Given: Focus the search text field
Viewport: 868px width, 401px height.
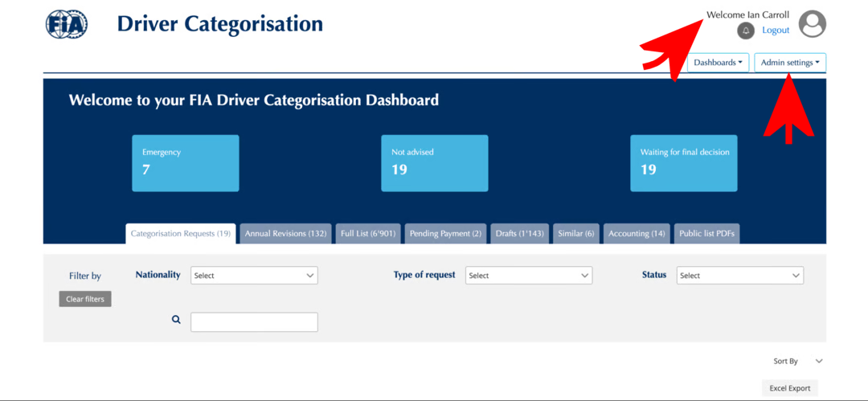Looking at the screenshot, I should 254,322.
